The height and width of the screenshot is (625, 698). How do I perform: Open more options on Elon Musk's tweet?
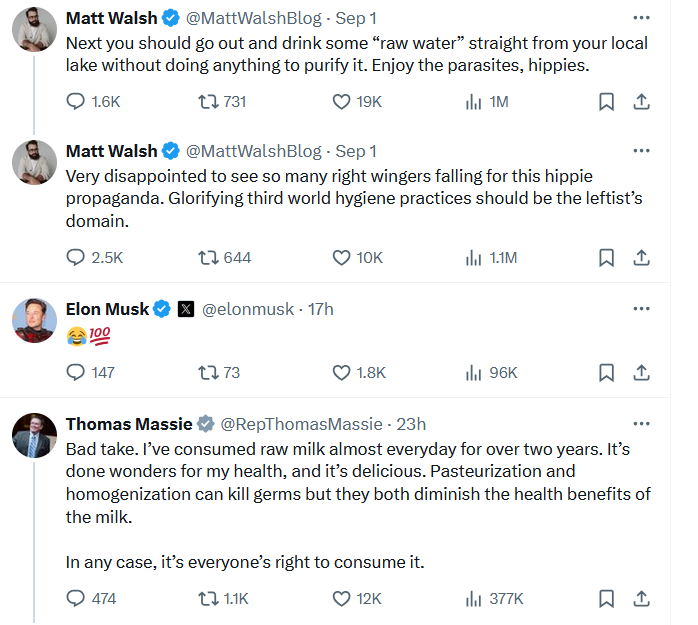(x=641, y=308)
